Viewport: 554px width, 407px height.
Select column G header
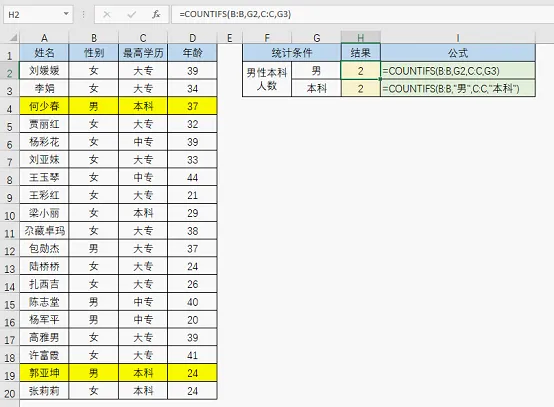(317, 38)
